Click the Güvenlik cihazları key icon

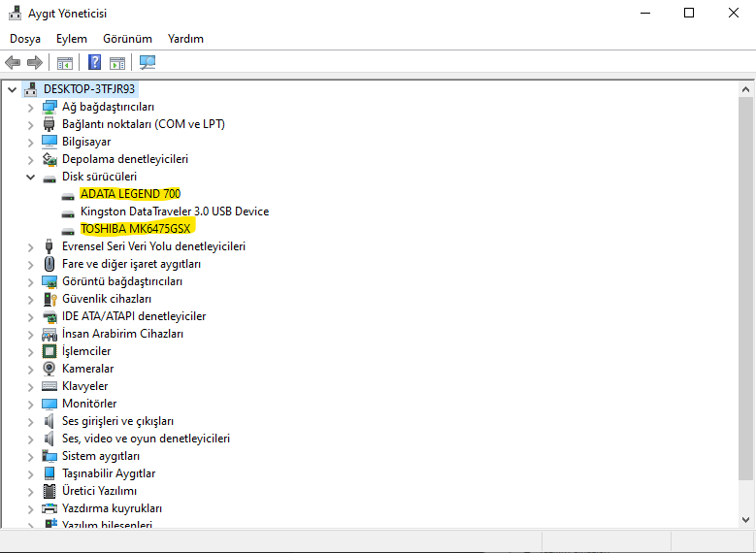(49, 299)
